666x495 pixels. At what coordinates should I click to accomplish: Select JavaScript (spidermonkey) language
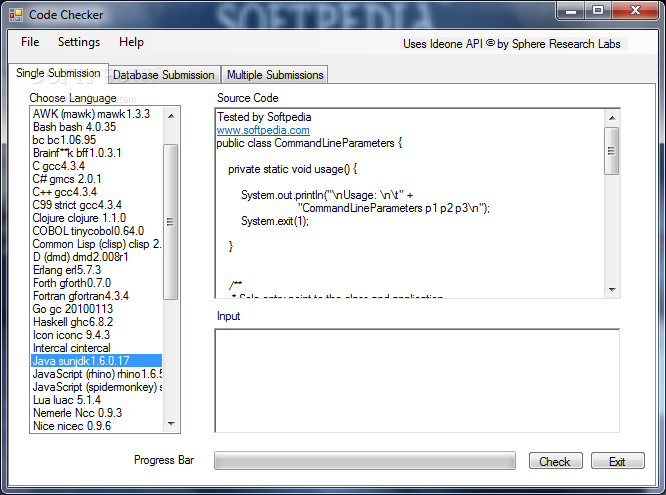point(96,387)
